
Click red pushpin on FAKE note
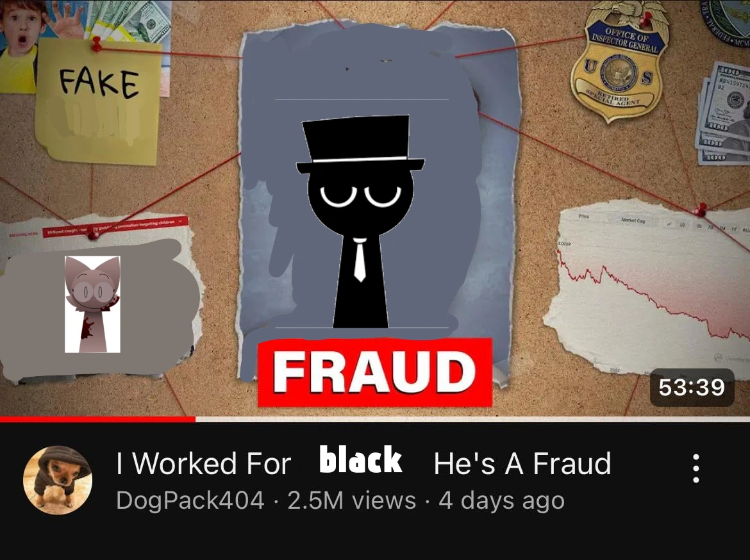[97, 44]
